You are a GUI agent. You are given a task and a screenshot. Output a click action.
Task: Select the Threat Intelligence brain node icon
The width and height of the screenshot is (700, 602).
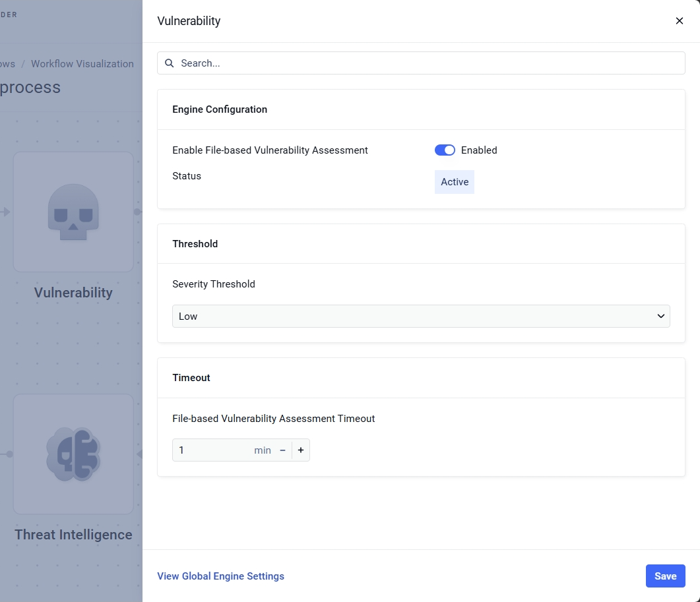pos(73,454)
